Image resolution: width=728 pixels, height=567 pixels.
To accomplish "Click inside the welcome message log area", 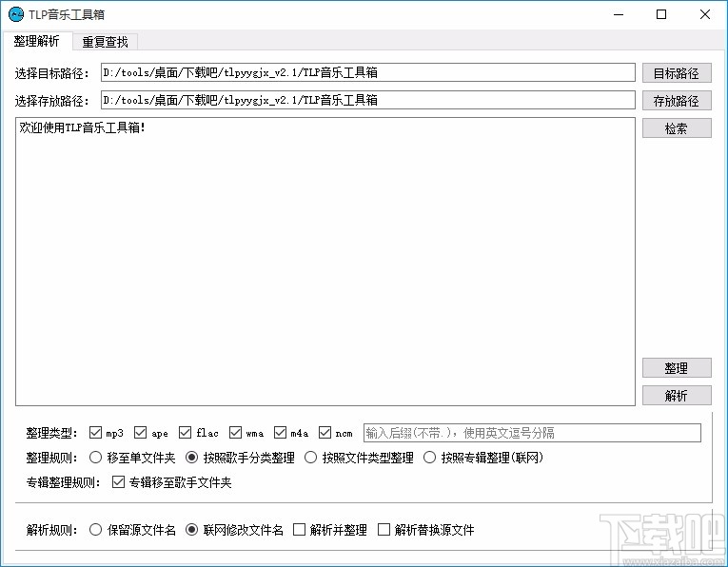I will [x=325, y=262].
